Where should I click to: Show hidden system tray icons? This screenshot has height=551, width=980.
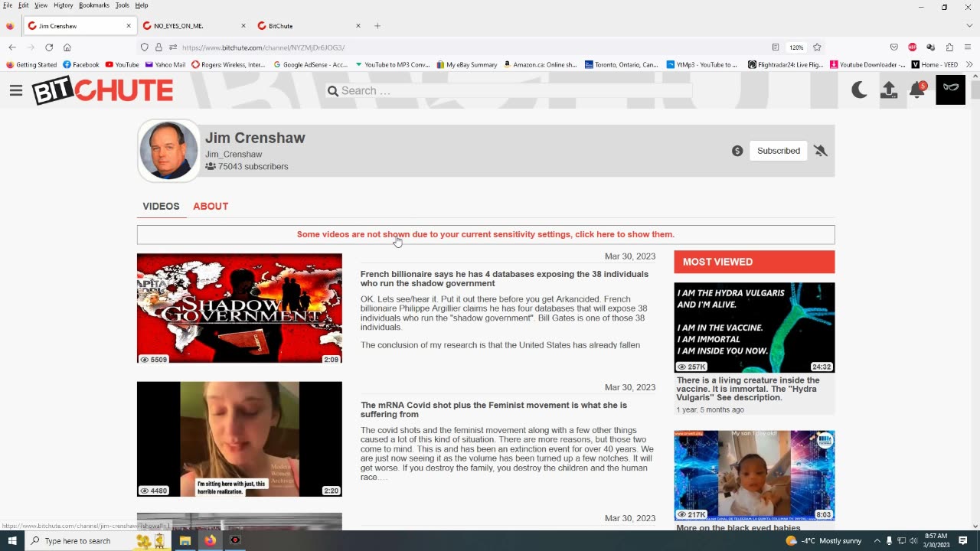point(877,540)
